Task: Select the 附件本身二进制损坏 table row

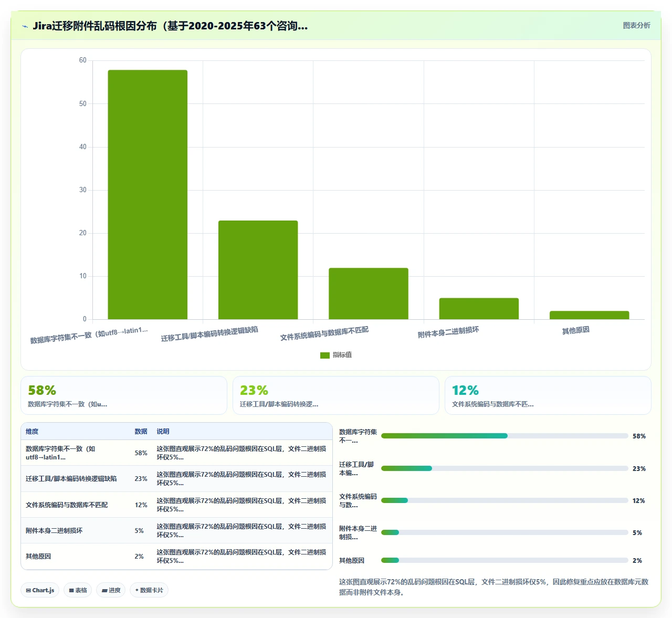Action: click(177, 530)
